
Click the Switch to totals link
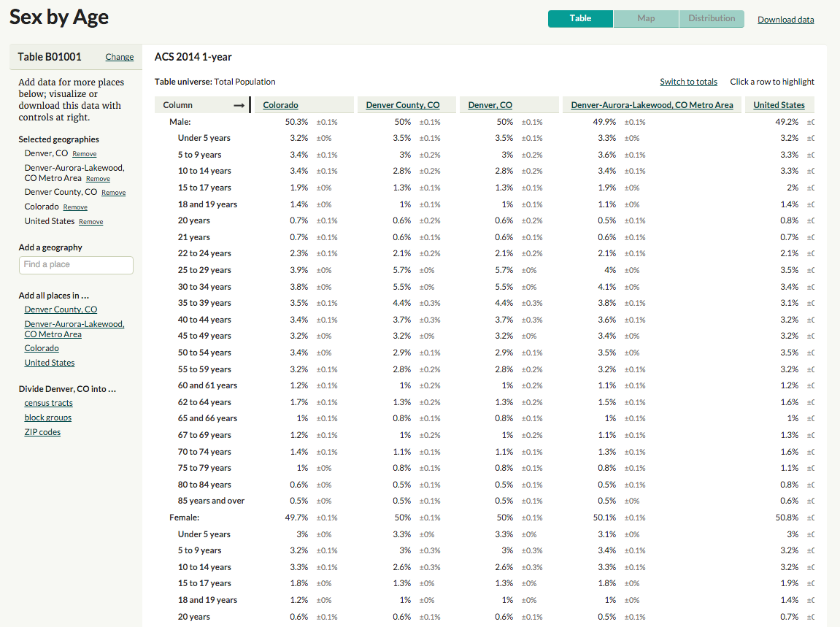(688, 82)
